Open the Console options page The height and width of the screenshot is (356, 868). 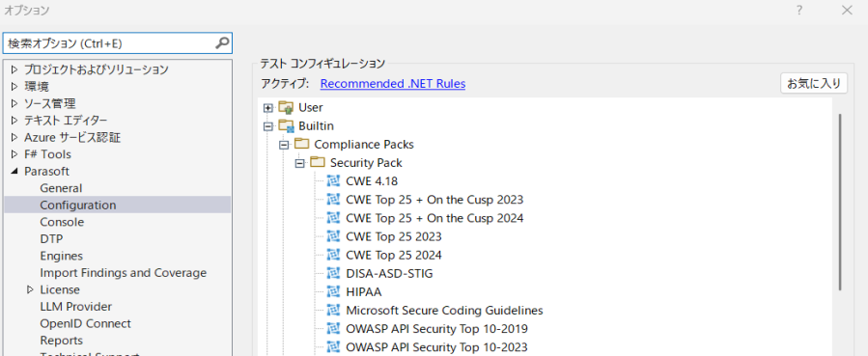(62, 222)
